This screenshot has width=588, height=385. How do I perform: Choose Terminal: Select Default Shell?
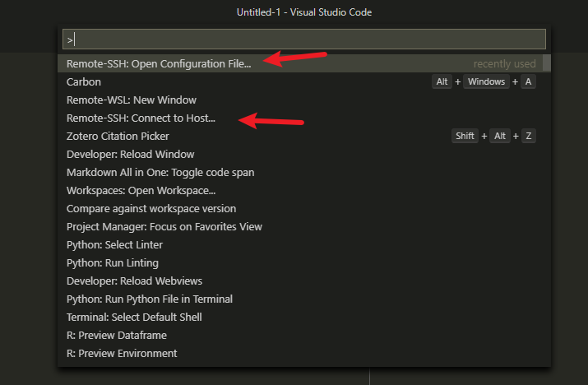303,317
